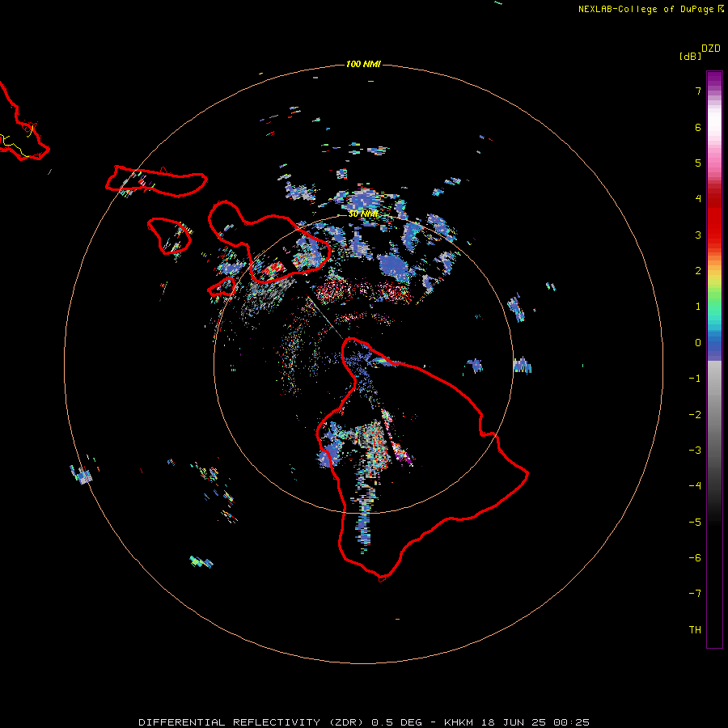Click the DZD legend title
Viewport: 728px width, 728px height.
711,49
